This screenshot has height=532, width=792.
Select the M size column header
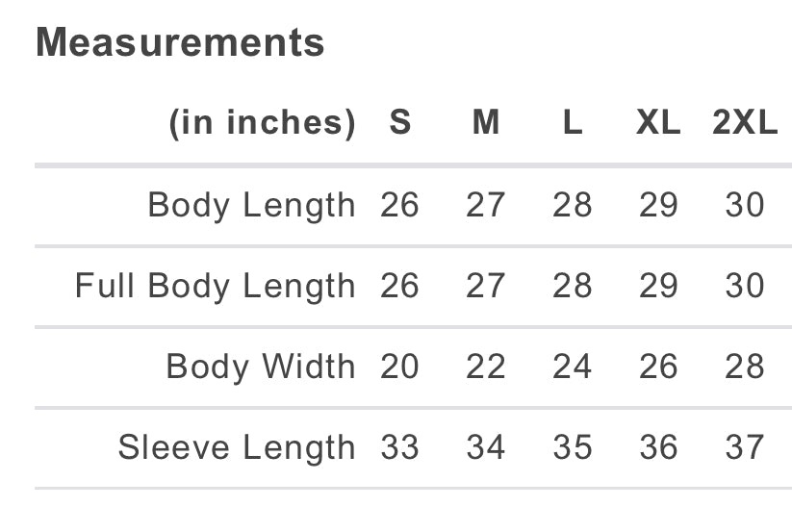point(486,123)
